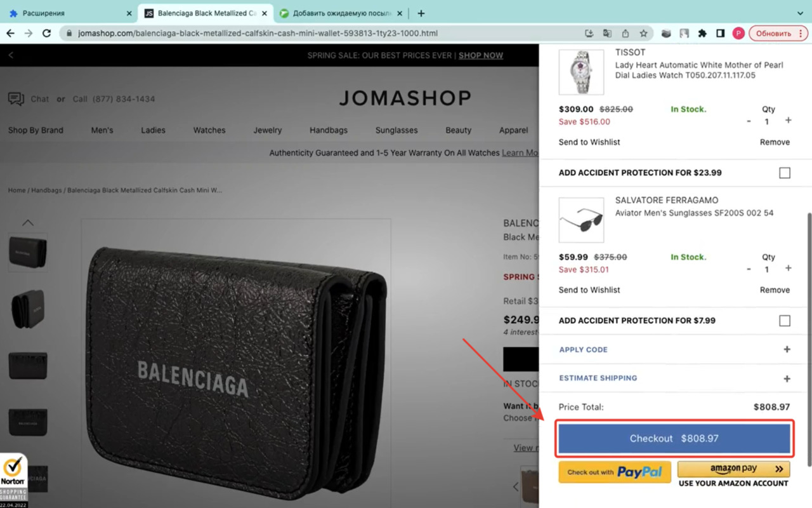This screenshot has width=812, height=508.
Task: Increase Ferragamo sunglasses quantity
Action: 789,269
